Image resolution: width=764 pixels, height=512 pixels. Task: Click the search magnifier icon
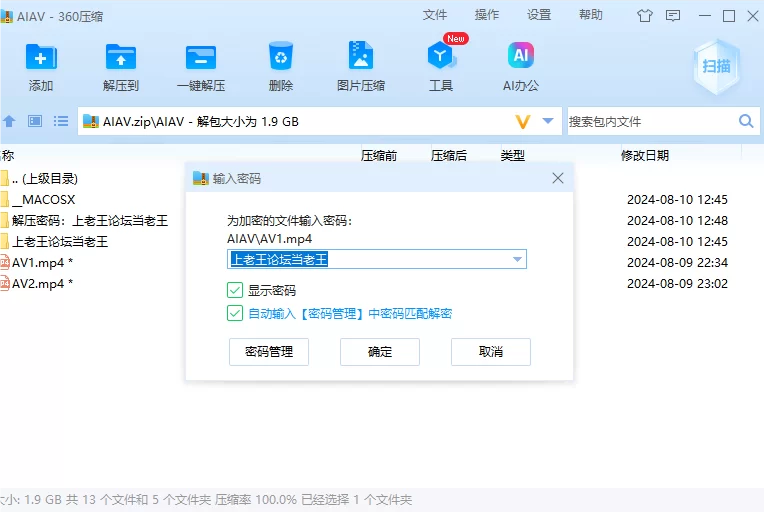click(x=746, y=121)
